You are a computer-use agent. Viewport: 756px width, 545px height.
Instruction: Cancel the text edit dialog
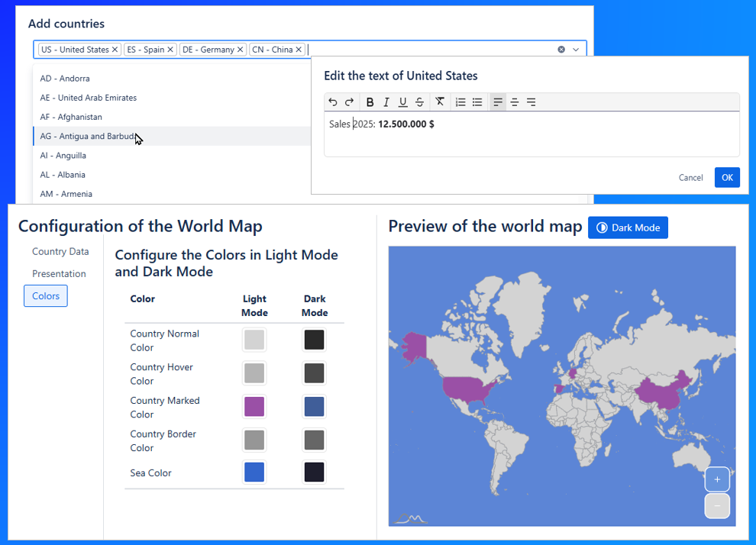click(690, 178)
